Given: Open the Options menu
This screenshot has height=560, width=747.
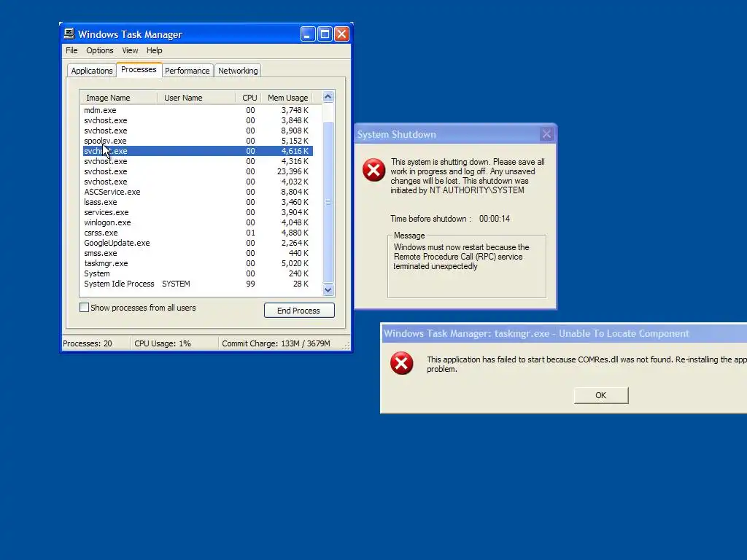Looking at the screenshot, I should [x=99, y=50].
